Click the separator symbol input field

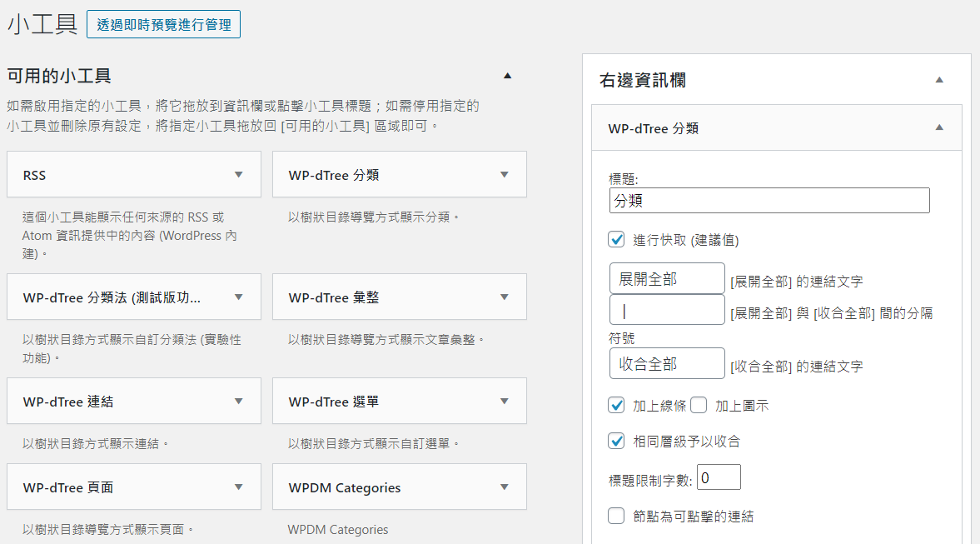[667, 310]
